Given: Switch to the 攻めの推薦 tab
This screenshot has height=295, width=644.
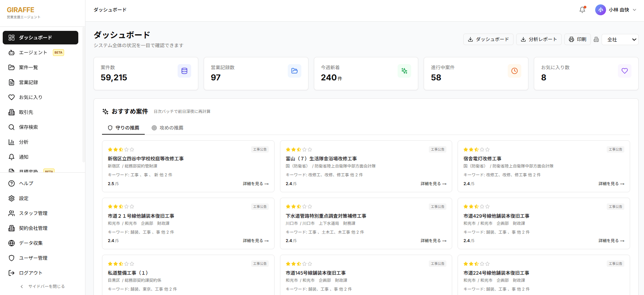Looking at the screenshot, I should (x=167, y=128).
